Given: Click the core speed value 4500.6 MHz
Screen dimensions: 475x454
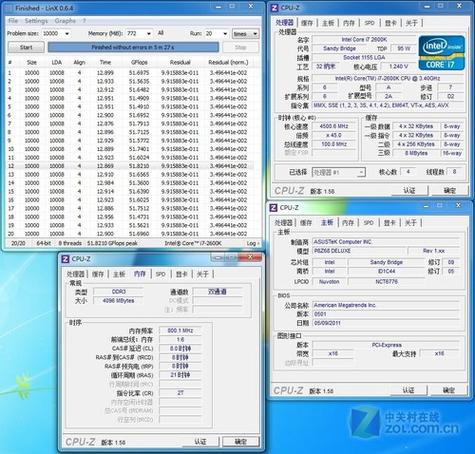Looking at the screenshot, I should pos(333,126).
